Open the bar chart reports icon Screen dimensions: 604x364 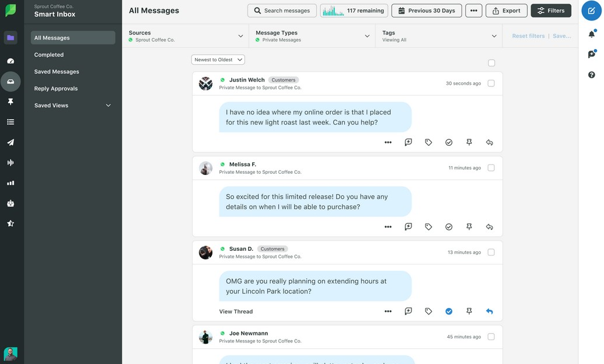11,183
